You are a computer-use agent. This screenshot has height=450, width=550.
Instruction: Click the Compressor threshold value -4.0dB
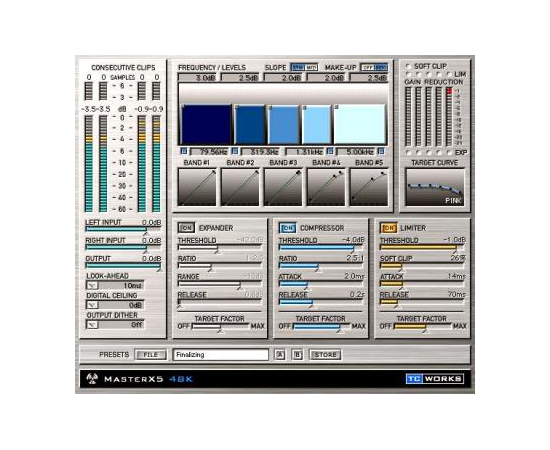pos(353,240)
